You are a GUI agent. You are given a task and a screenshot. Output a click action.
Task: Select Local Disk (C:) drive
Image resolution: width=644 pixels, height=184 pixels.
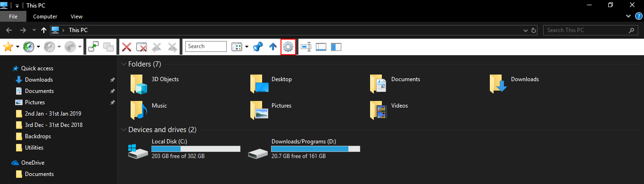[x=184, y=149]
